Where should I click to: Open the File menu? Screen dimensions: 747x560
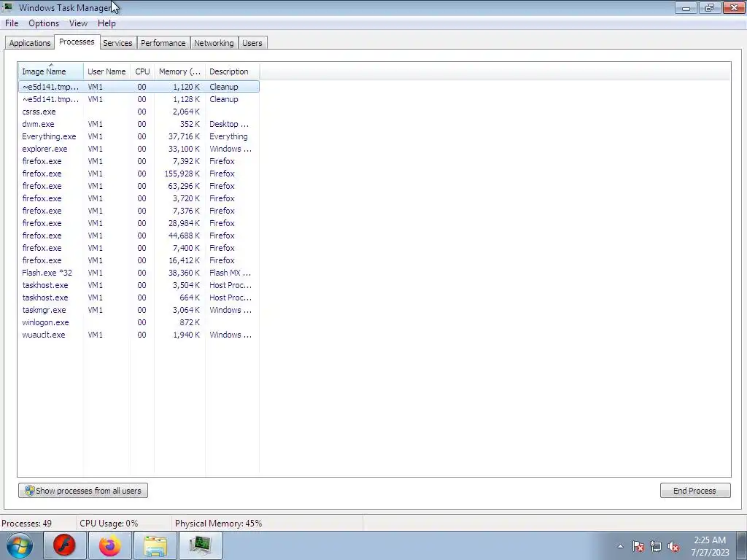pyautogui.click(x=12, y=23)
